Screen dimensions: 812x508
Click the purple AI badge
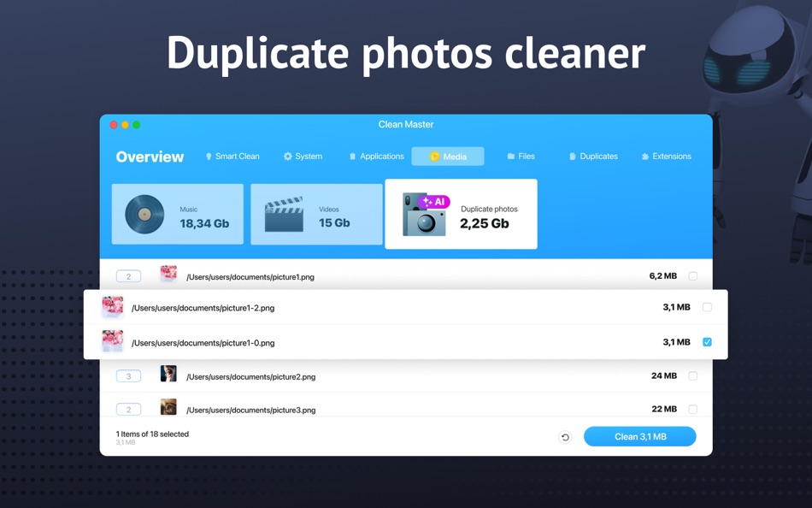[x=434, y=202]
